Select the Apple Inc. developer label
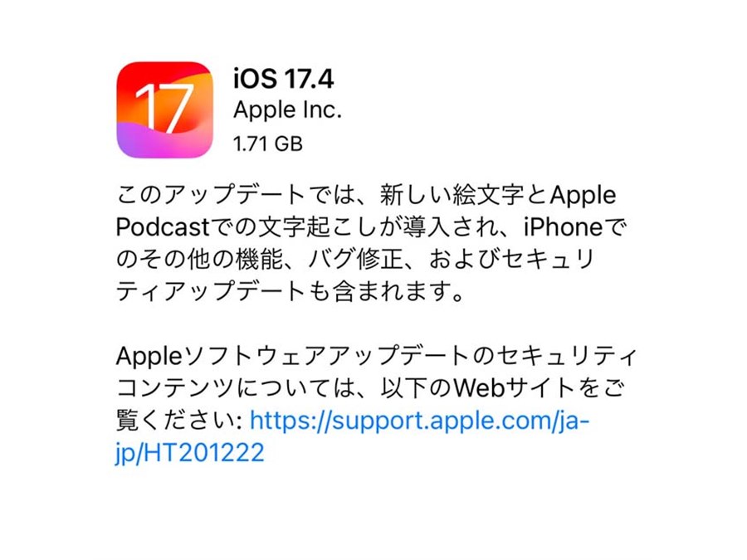The image size is (747, 560). tap(287, 110)
